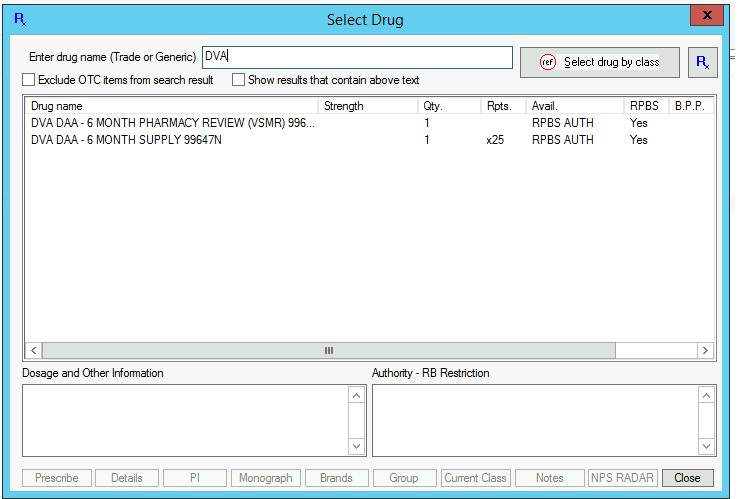Click RPBS AUTH for Pharmacy Review row
The width and height of the screenshot is (739, 499).
tap(563, 123)
